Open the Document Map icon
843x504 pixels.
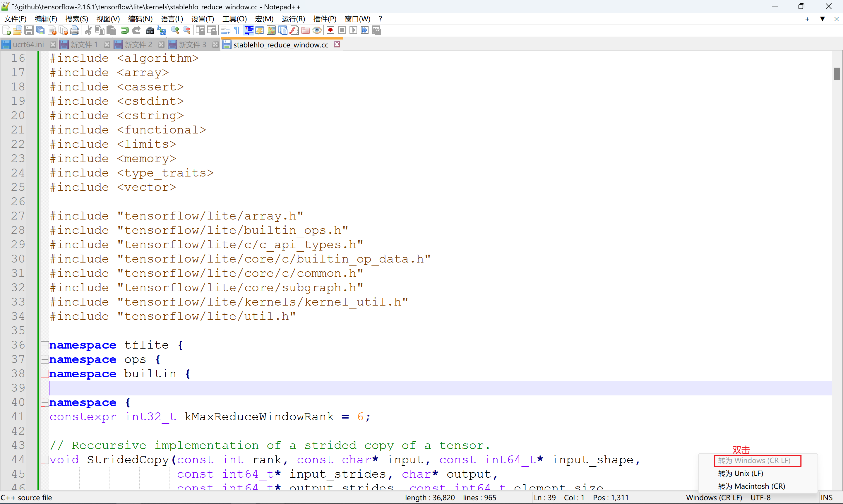pyautogui.click(x=271, y=30)
